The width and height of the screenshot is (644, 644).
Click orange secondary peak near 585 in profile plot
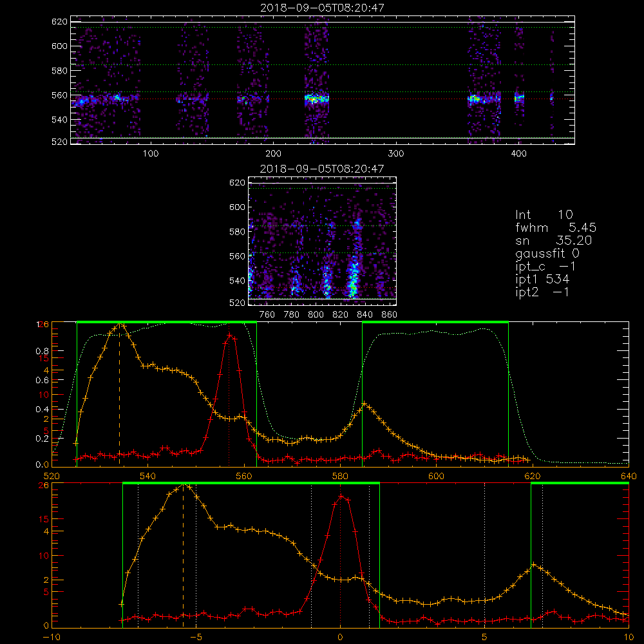pyautogui.click(x=364, y=404)
